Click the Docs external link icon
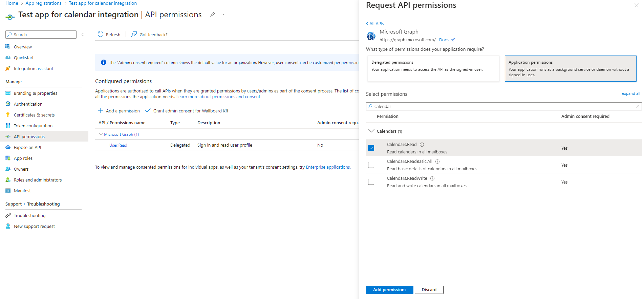This screenshot has height=299, width=644. tap(453, 40)
